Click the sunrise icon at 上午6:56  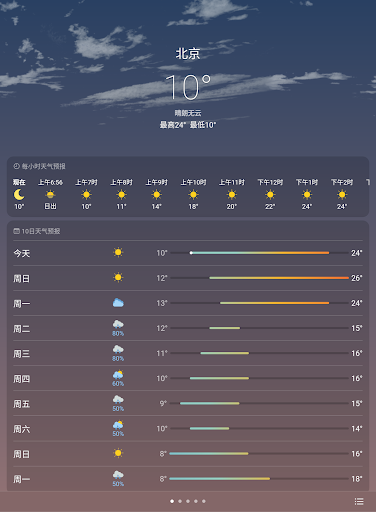(x=50, y=194)
